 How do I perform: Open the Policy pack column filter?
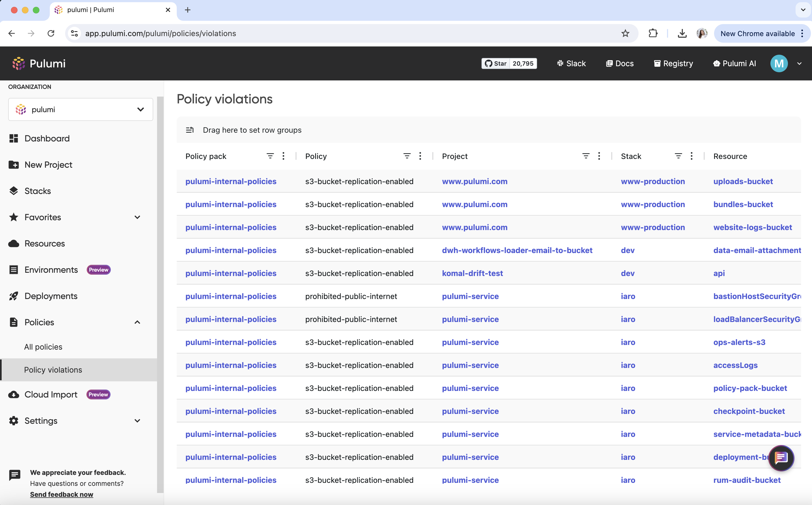coord(270,156)
